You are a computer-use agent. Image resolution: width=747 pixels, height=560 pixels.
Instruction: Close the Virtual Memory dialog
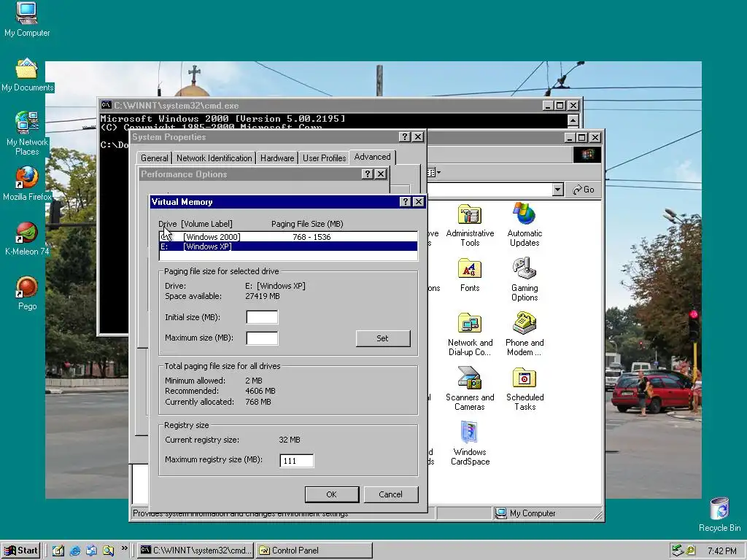418,202
